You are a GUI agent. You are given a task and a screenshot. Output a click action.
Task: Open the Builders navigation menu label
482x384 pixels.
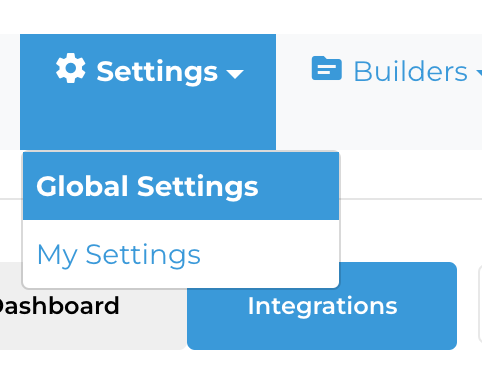[410, 71]
